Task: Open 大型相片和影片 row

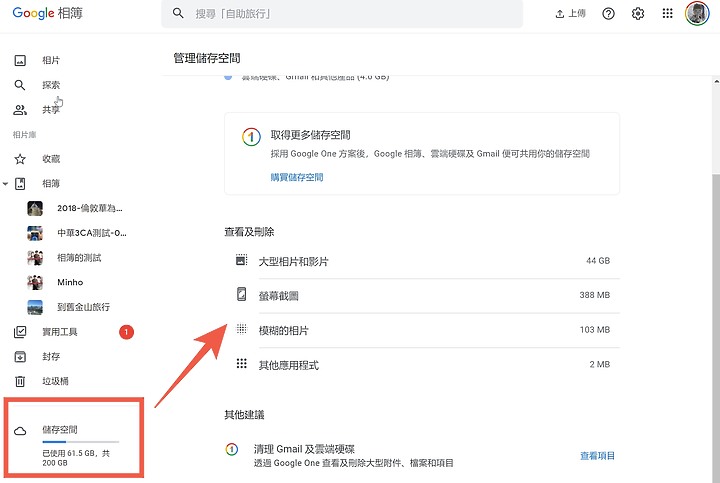Action: pos(422,261)
